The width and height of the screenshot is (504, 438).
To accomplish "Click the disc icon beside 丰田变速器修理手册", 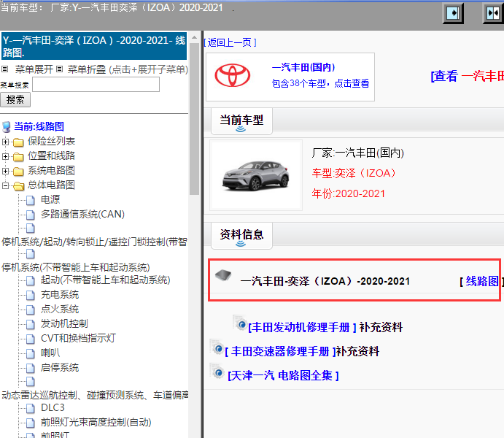I will [217, 347].
